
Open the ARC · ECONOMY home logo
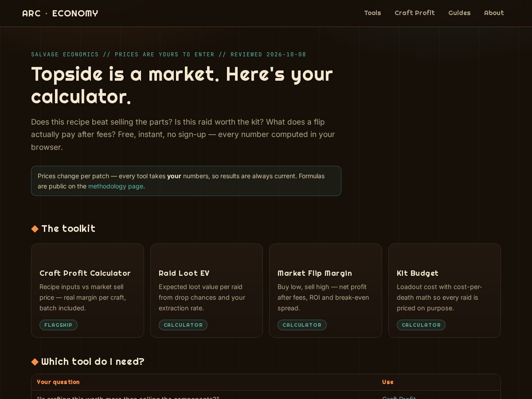[60, 13]
